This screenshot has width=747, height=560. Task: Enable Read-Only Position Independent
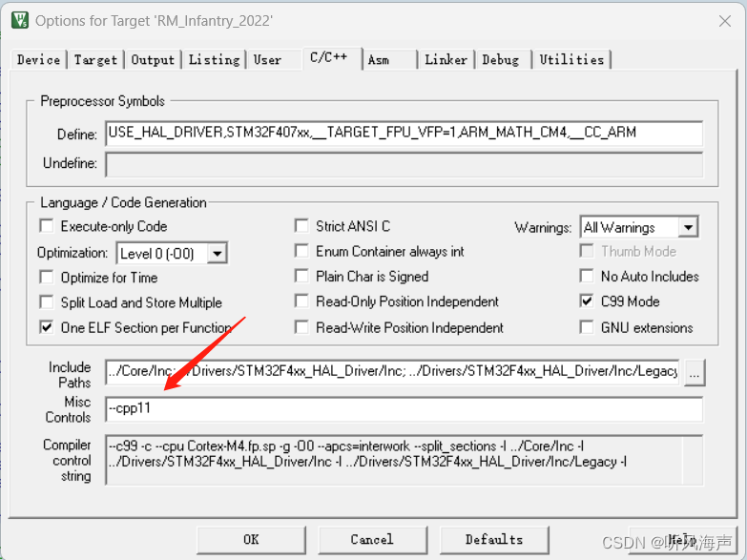click(301, 301)
